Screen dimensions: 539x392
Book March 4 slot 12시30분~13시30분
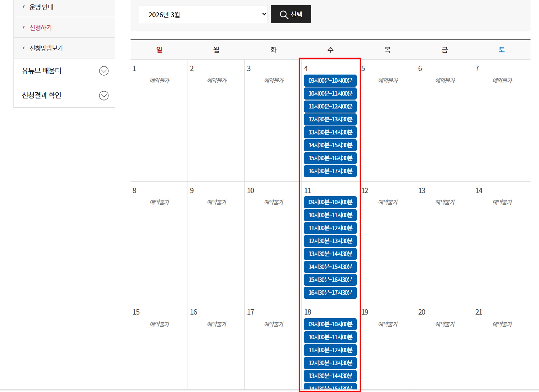[330, 119]
